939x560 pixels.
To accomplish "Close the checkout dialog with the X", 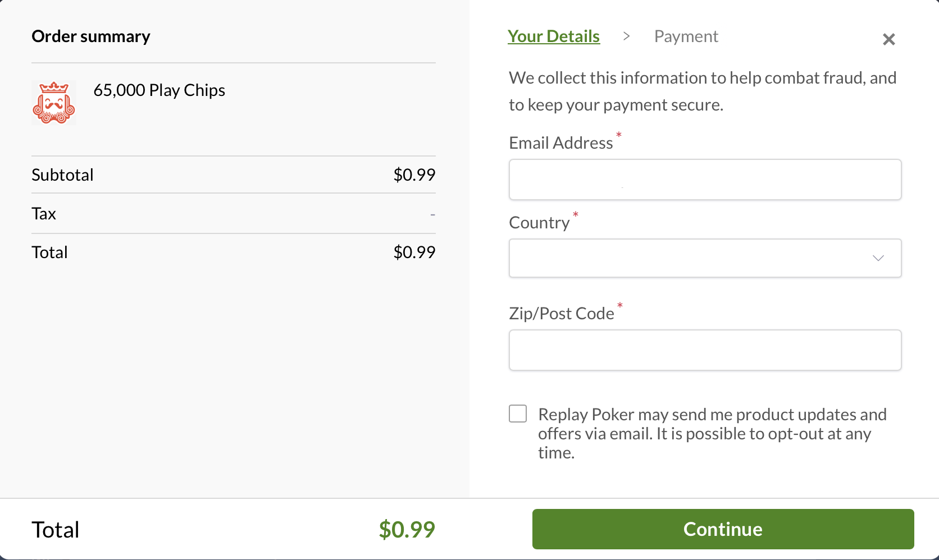I will pyautogui.click(x=888, y=39).
